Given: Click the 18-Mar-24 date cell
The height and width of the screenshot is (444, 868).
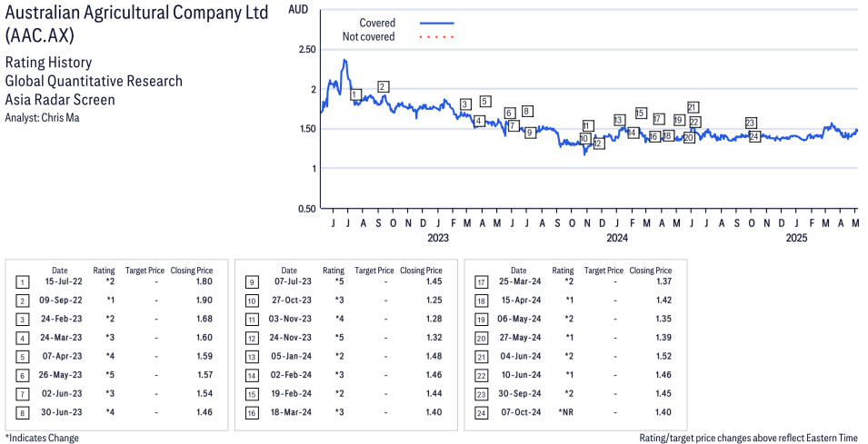Looking at the screenshot, I should [x=291, y=412].
